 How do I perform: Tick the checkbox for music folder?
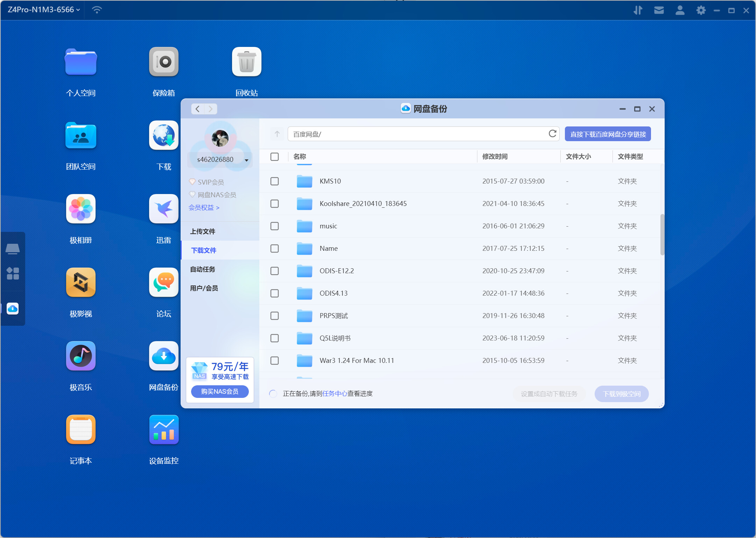[x=274, y=226]
